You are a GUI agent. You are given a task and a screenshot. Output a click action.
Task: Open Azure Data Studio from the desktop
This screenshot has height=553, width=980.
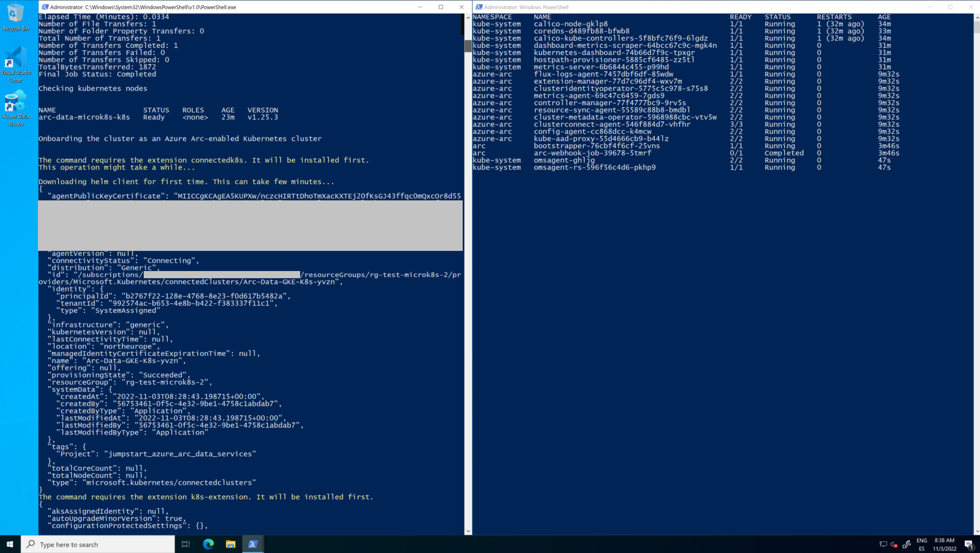tap(16, 103)
